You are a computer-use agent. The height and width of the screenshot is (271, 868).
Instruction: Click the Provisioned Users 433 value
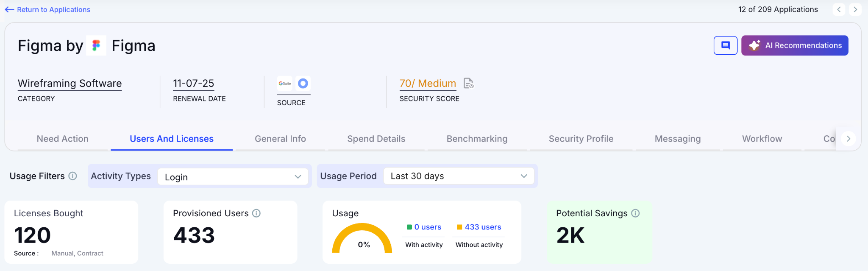tap(194, 235)
